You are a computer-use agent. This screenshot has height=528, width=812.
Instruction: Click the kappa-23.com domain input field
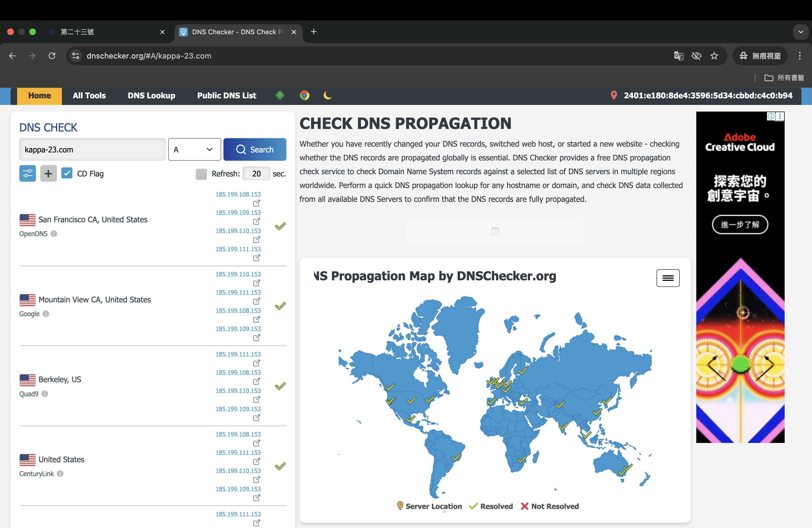[93, 149]
